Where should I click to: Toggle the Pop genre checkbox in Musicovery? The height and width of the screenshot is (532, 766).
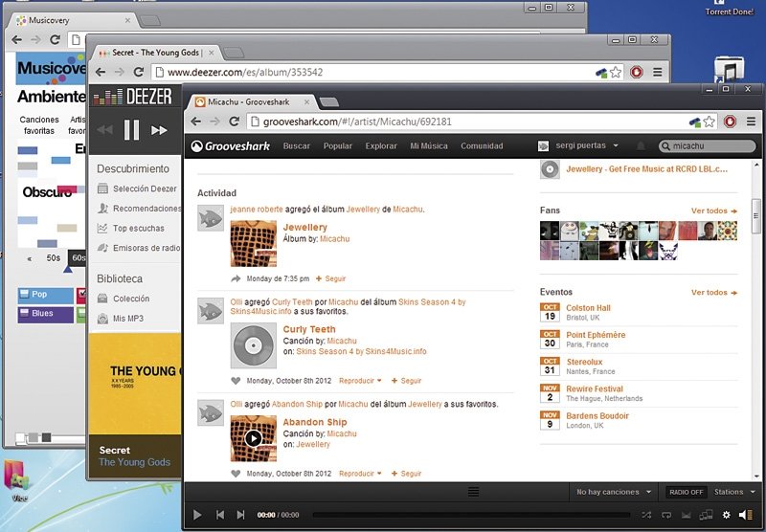click(23, 294)
